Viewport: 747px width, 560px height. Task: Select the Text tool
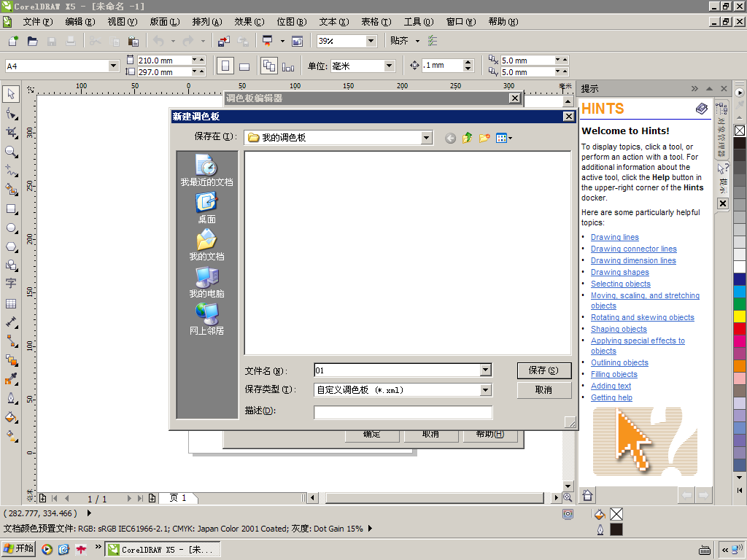tap(10, 284)
